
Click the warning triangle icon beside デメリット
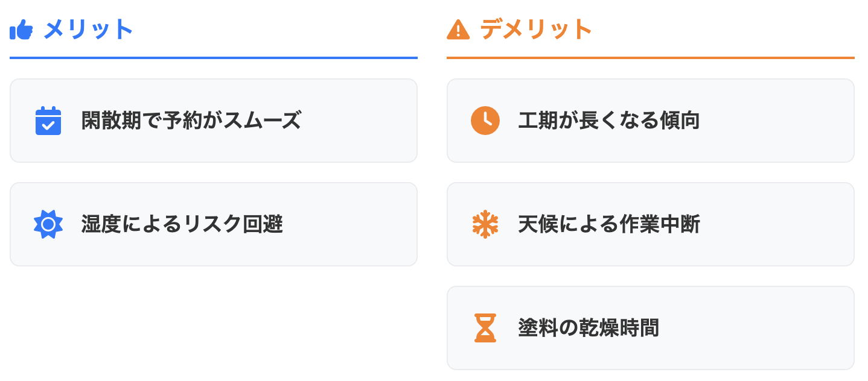coord(458,30)
